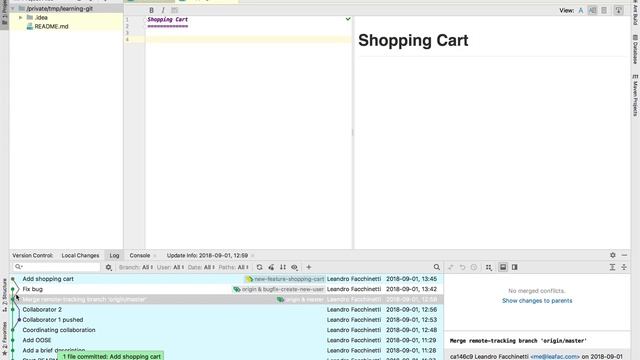Click the history clock icon
Viewport: 640px width, 360px height.
coord(474,267)
